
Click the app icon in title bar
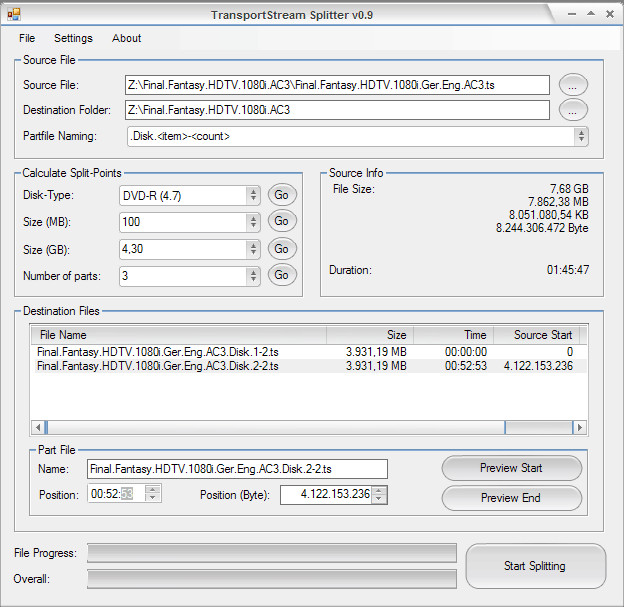click(x=12, y=14)
